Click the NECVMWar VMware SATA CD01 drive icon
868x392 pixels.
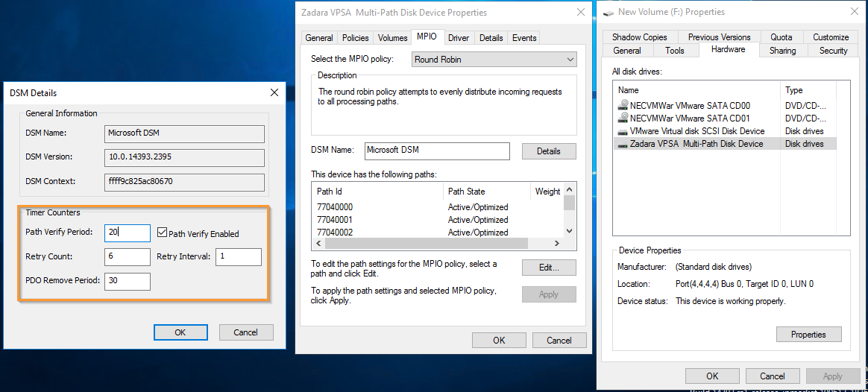(623, 118)
